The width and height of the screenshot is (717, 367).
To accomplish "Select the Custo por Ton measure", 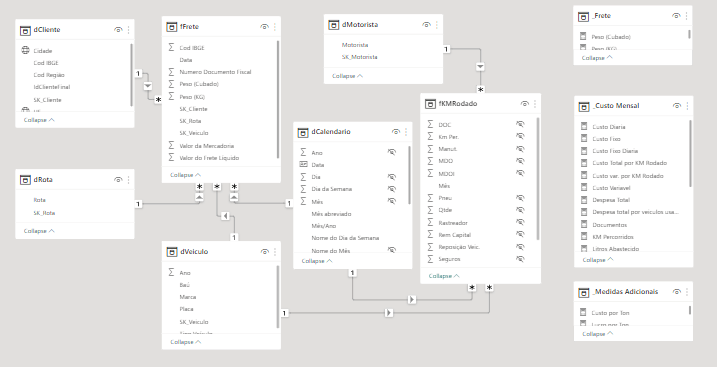I will [x=610, y=313].
